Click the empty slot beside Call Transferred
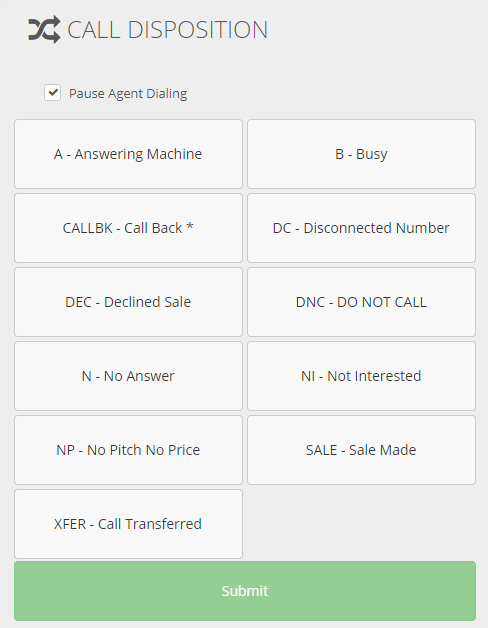This screenshot has width=488, height=628. tap(361, 524)
